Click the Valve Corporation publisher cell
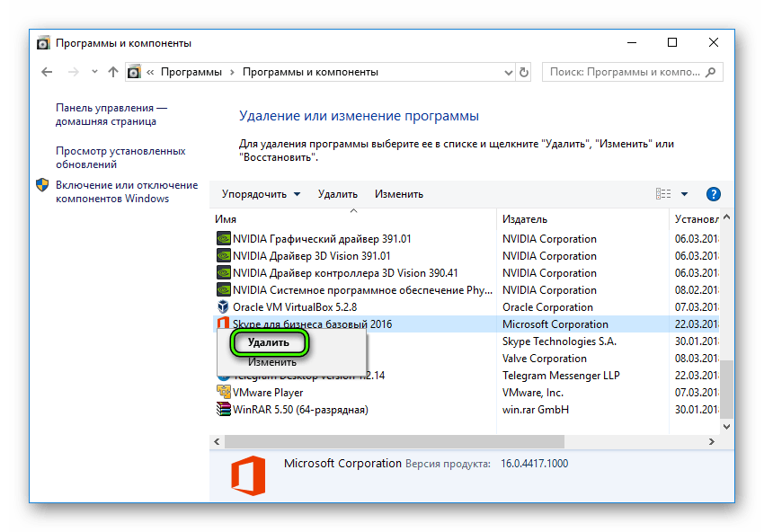This screenshot has width=764, height=532. pyautogui.click(x=545, y=358)
